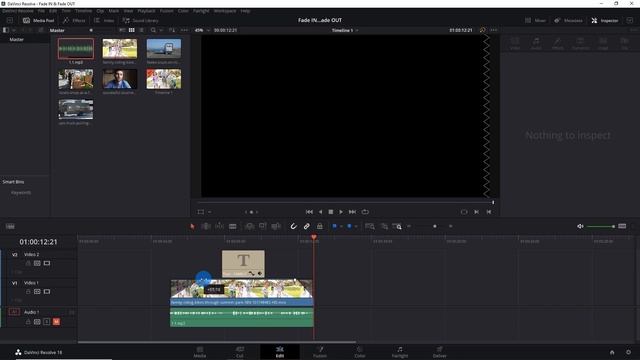This screenshot has width=640, height=360.
Task: Click the timeline Full Extent Zoom icon
Action: (370, 226)
